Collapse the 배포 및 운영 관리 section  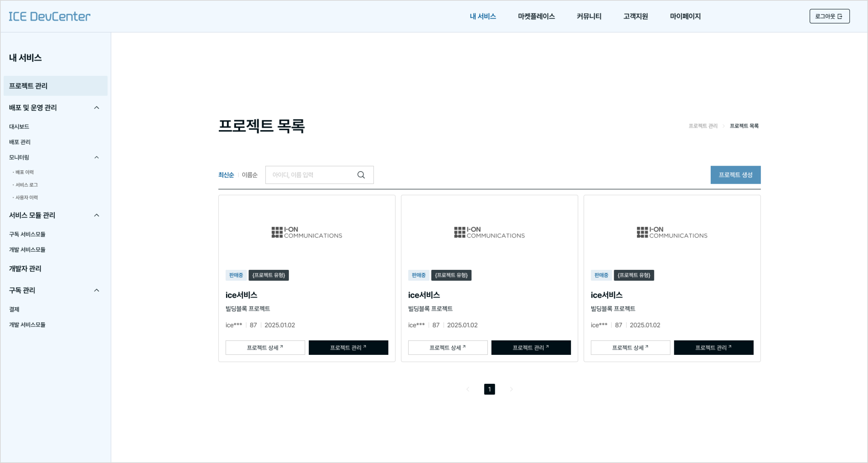[x=96, y=107]
